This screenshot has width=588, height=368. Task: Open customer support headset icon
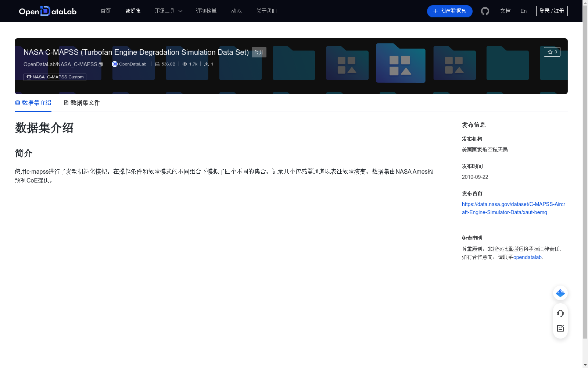pos(560,313)
